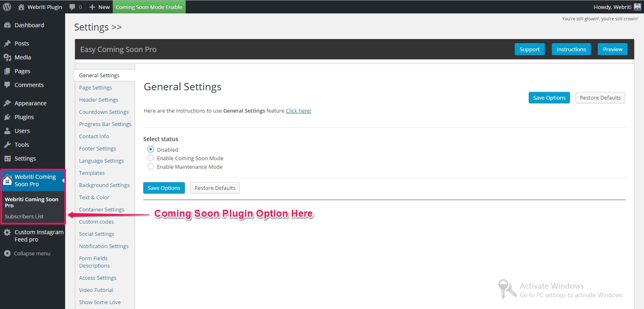Click the Instructions button
Screen dimensions: 644x309
coord(571,49)
